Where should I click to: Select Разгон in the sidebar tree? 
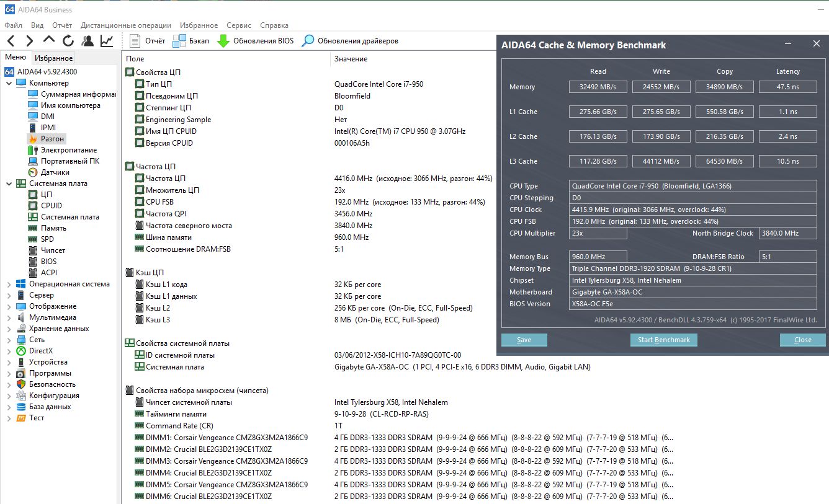[x=47, y=139]
